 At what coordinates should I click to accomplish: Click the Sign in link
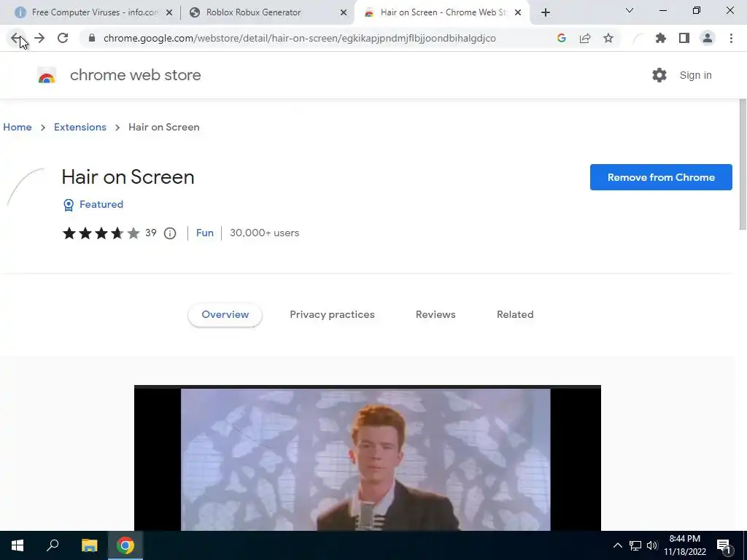coord(695,75)
